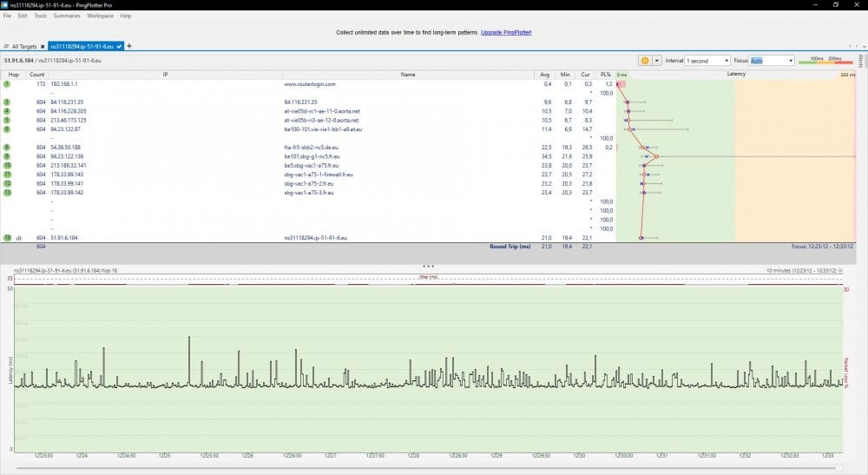The image size is (868, 475).
Task: Click the green hop 1 circle icon
Action: click(x=7, y=84)
